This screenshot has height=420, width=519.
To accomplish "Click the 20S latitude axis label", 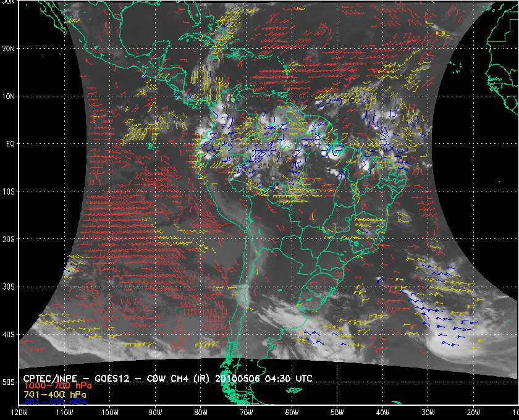I will 8,239.
